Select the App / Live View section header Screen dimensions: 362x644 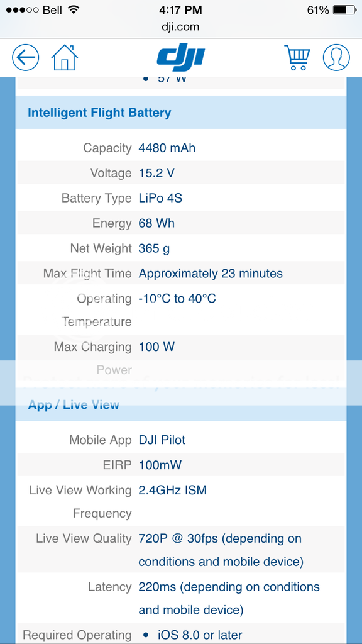pyautogui.click(x=180, y=404)
